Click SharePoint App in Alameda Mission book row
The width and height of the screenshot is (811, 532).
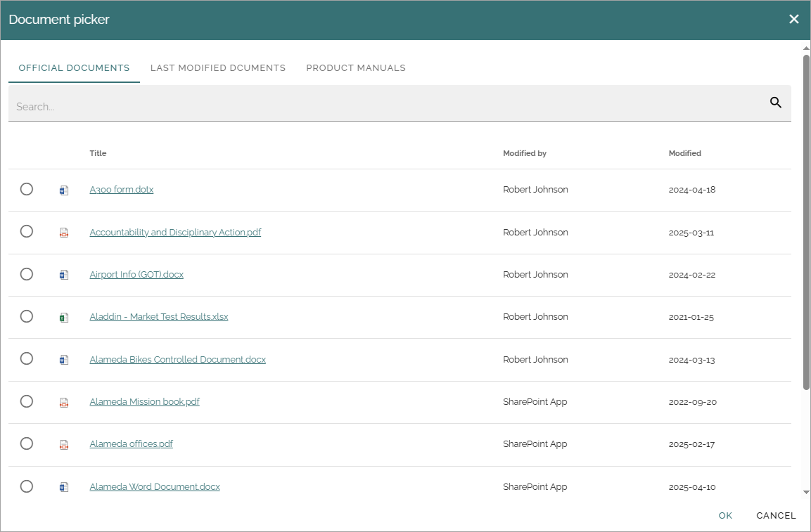pos(535,402)
